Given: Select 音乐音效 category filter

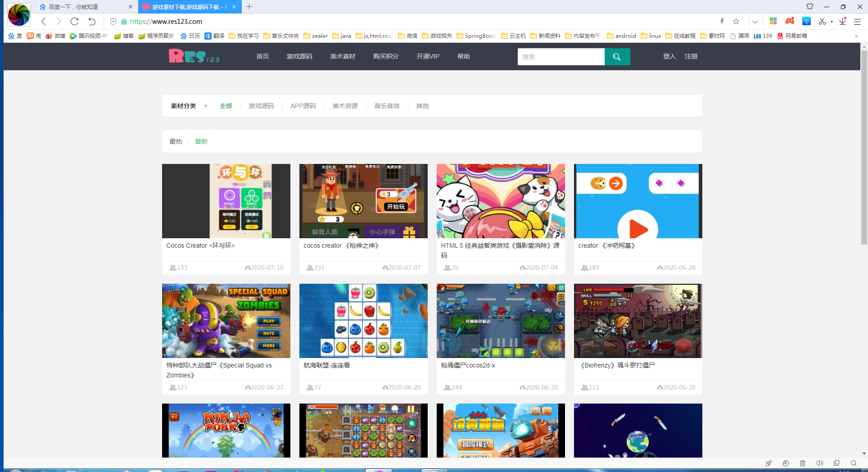Looking at the screenshot, I should tap(387, 106).
